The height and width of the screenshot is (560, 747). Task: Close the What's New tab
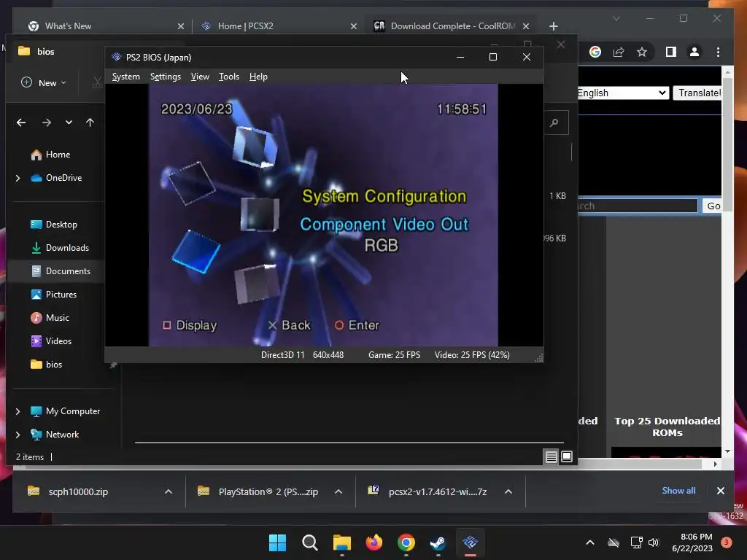pyautogui.click(x=181, y=26)
